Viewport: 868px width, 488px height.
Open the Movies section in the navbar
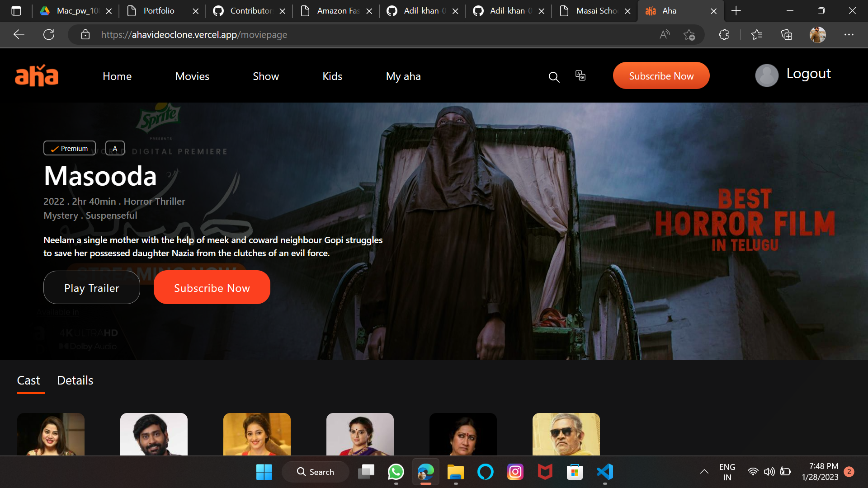tap(192, 76)
